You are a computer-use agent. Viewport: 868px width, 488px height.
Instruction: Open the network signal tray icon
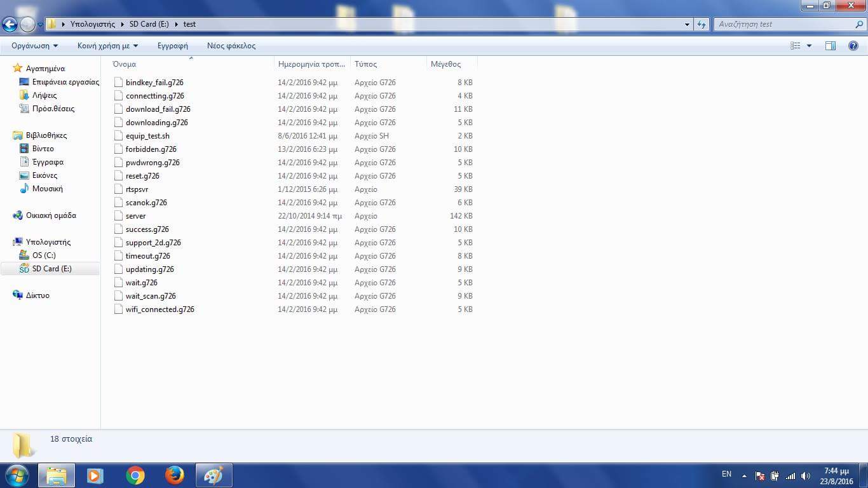coord(790,475)
